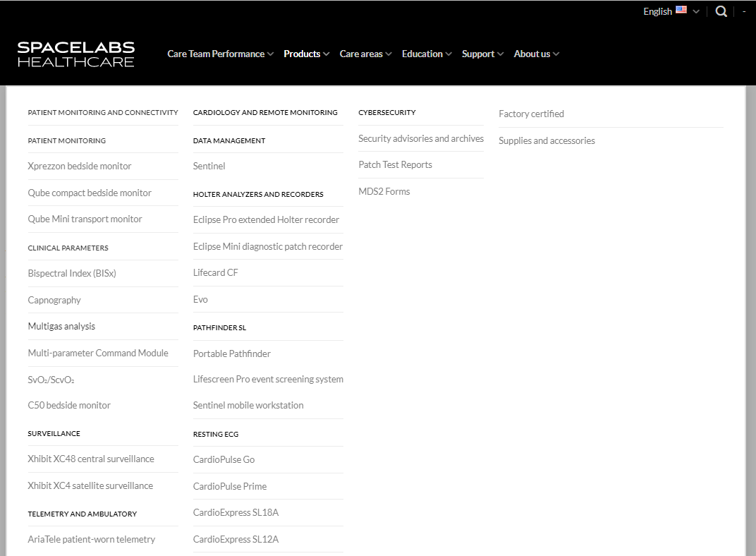The height and width of the screenshot is (556, 756).
Task: Open Patient Monitoring and Connectivity heading
Action: click(103, 112)
